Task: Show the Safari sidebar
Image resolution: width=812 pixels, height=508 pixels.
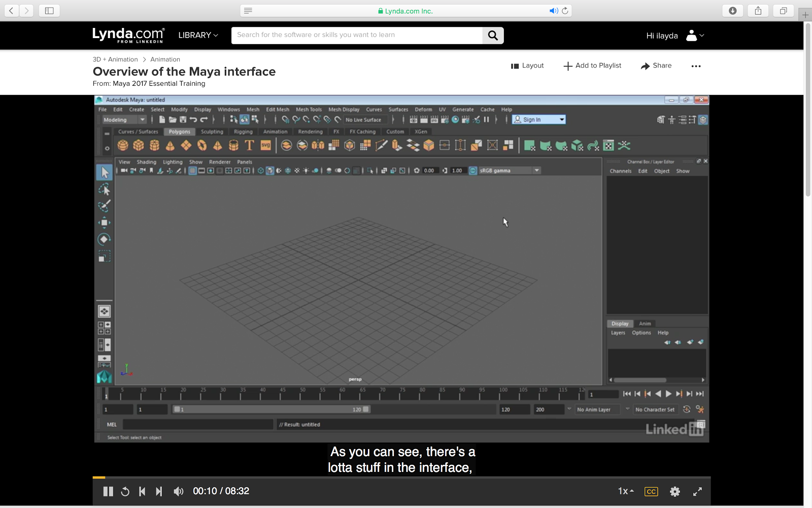Action: [x=49, y=11]
